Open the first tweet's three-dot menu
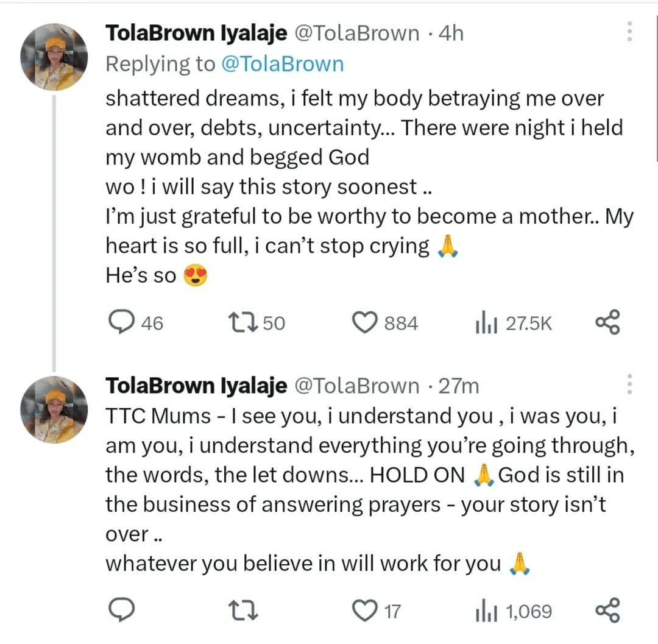This screenshot has height=644, width=658. 629,32
